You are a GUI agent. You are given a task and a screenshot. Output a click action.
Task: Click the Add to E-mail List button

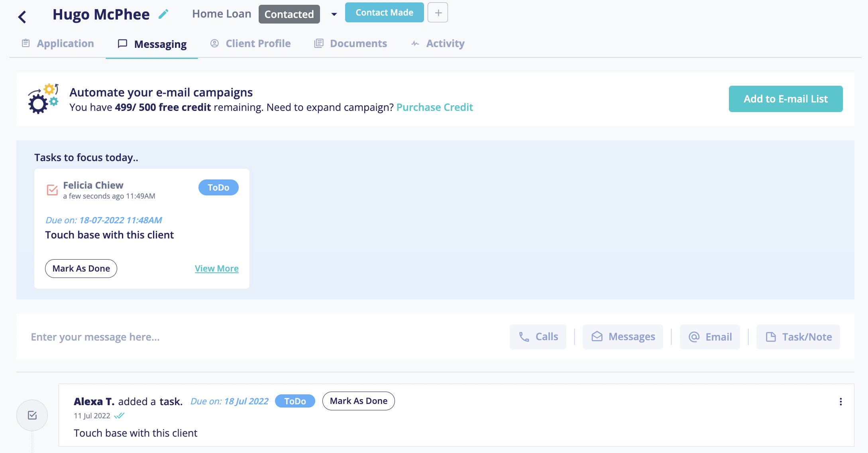[785, 98]
